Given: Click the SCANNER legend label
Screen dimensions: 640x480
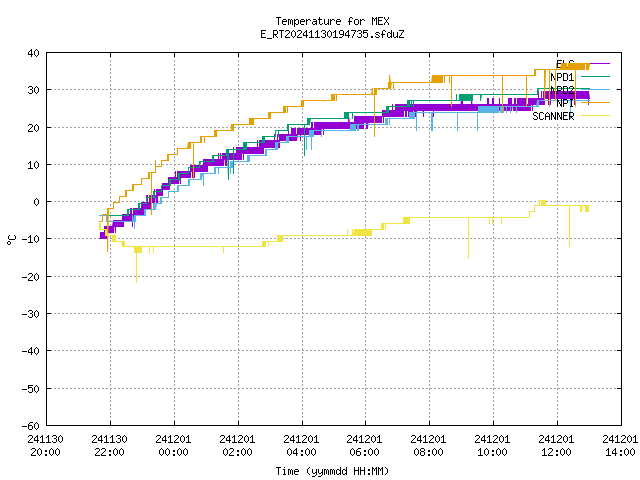Looking at the screenshot, I should pyautogui.click(x=553, y=116).
